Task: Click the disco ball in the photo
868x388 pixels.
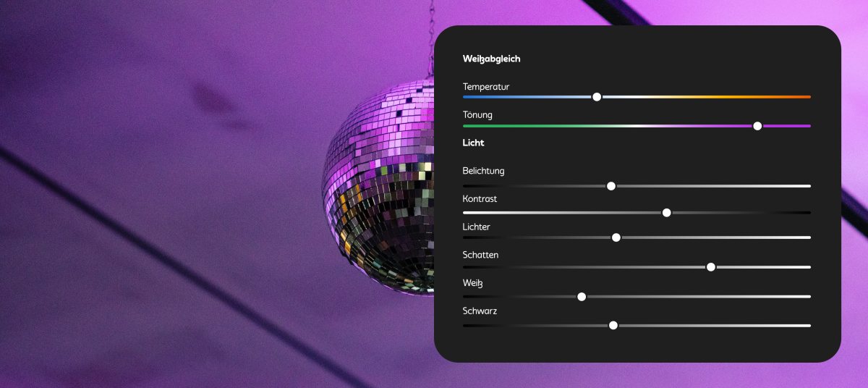Action: point(378,188)
